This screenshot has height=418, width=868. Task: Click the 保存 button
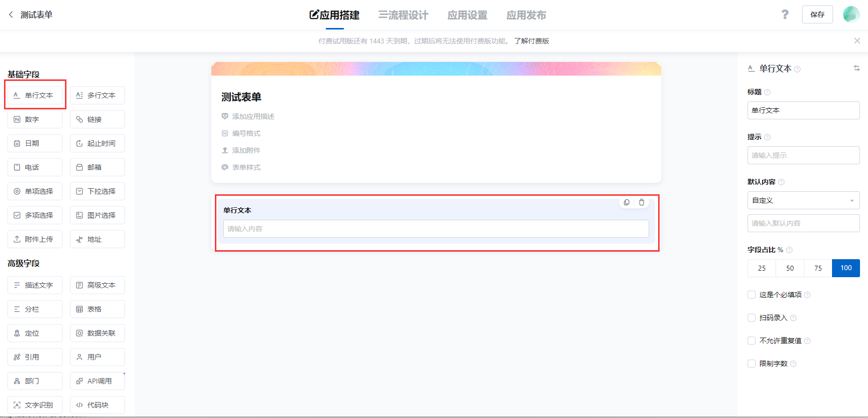pos(817,14)
